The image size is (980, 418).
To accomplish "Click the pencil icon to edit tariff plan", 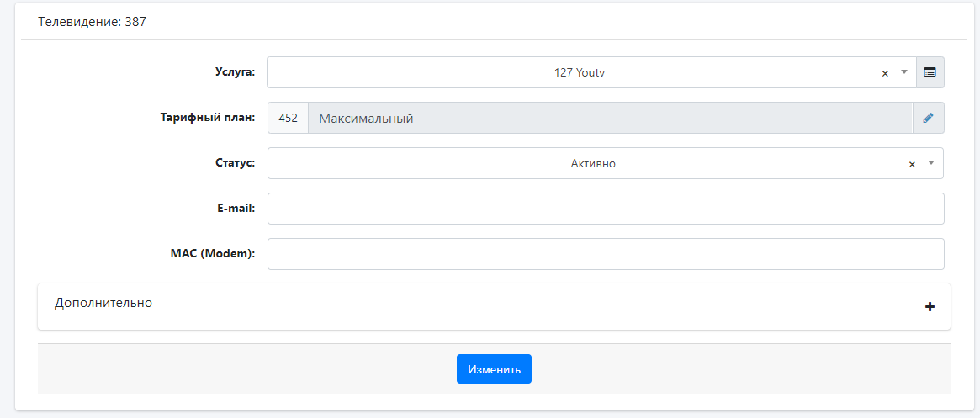I will pos(928,118).
